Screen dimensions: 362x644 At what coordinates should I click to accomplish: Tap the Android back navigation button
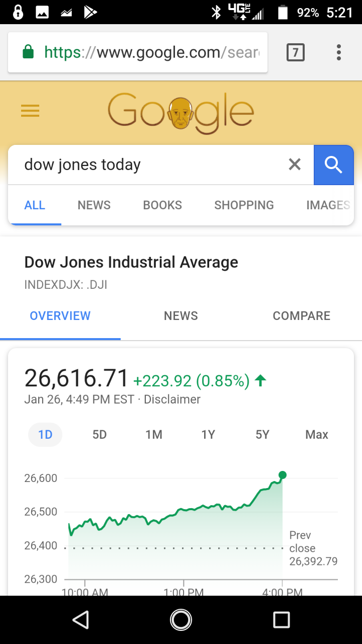(81, 620)
